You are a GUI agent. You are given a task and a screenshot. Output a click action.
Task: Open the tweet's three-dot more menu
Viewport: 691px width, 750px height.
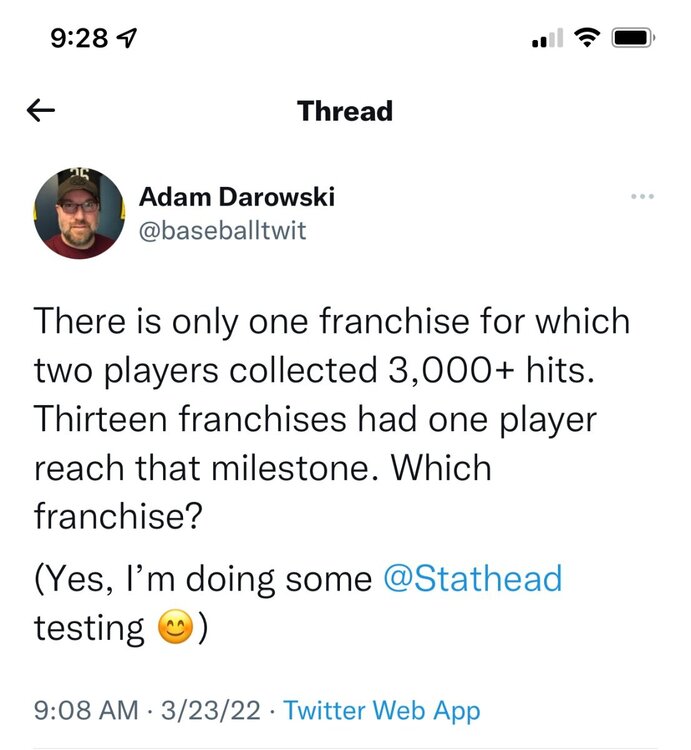[x=642, y=196]
